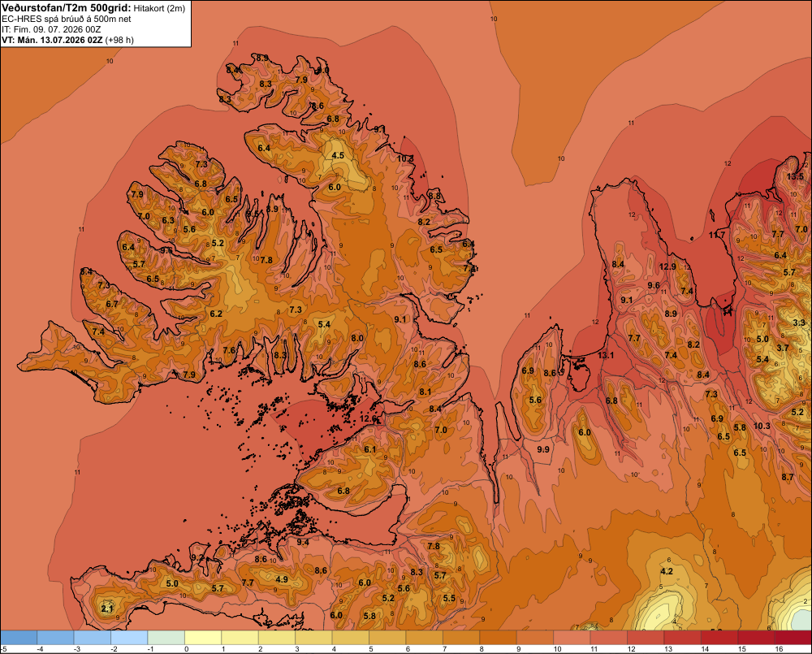
Task: Click the 2.1 temperature reading
Action: (107, 609)
